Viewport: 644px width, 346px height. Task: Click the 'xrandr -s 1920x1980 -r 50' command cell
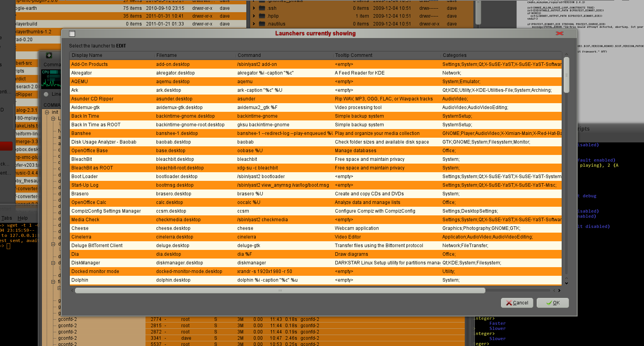click(x=284, y=271)
